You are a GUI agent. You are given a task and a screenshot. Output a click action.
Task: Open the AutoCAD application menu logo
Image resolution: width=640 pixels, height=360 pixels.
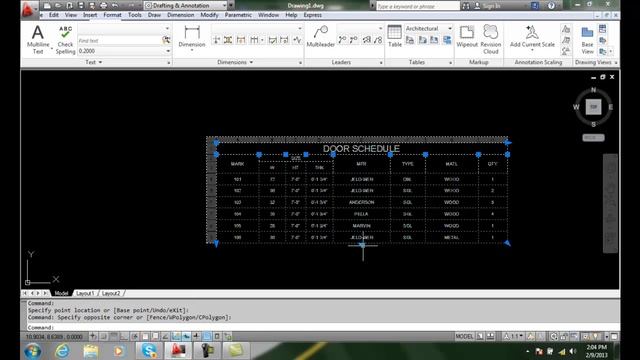pyautogui.click(x=29, y=9)
